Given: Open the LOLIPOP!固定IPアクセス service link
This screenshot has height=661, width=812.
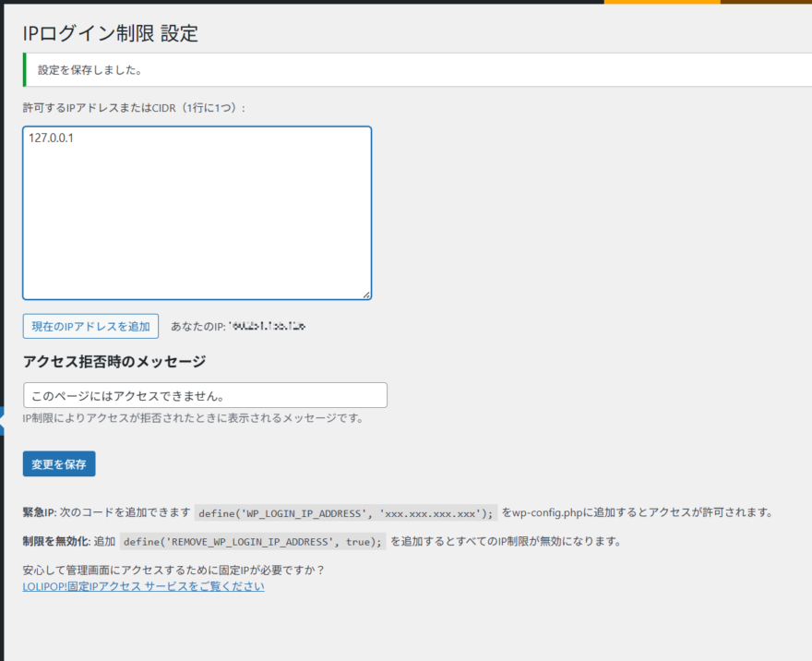Looking at the screenshot, I should coord(143,586).
